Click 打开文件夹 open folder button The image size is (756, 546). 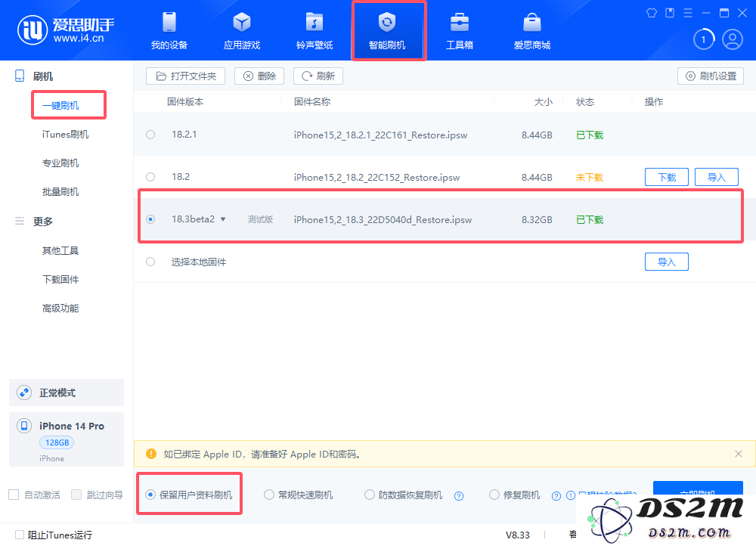(186, 76)
